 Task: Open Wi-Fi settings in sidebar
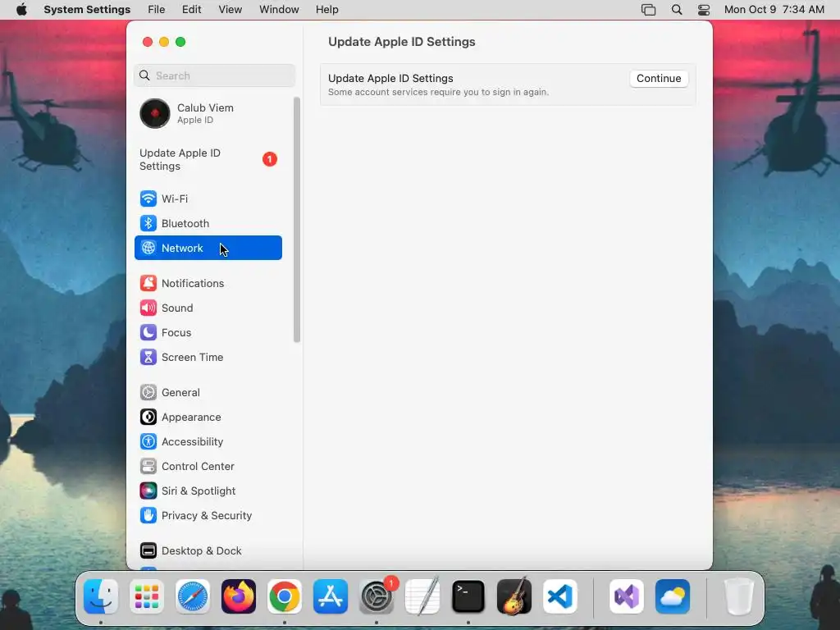point(208,199)
